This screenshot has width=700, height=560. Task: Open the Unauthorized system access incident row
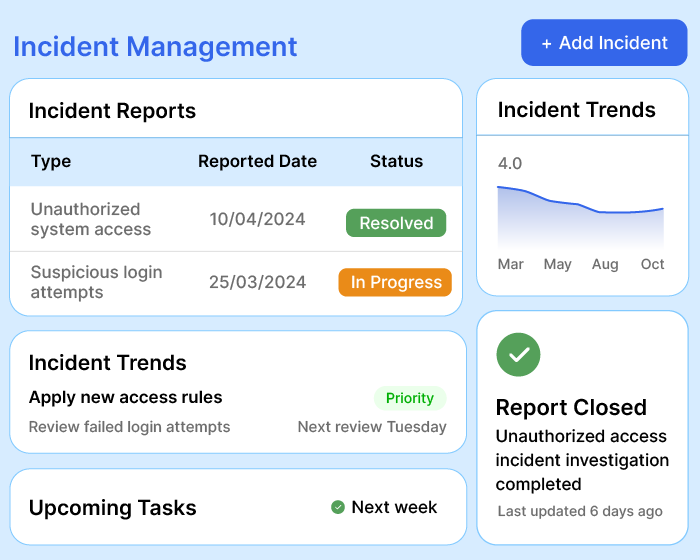(x=91, y=219)
